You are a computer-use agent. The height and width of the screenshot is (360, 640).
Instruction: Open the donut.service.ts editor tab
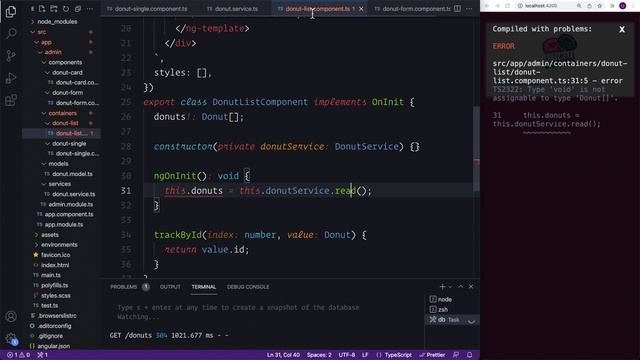point(236,9)
